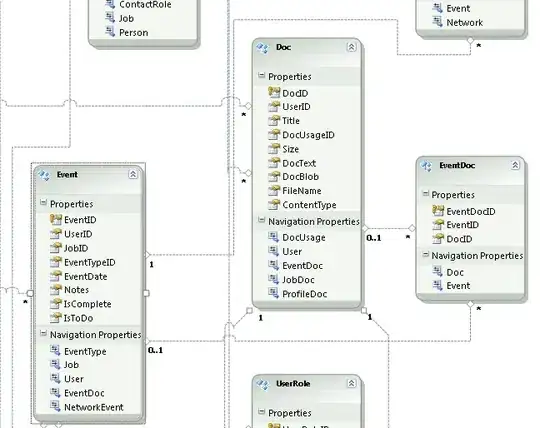Click the EventDoc entity type icon

click(x=426, y=166)
